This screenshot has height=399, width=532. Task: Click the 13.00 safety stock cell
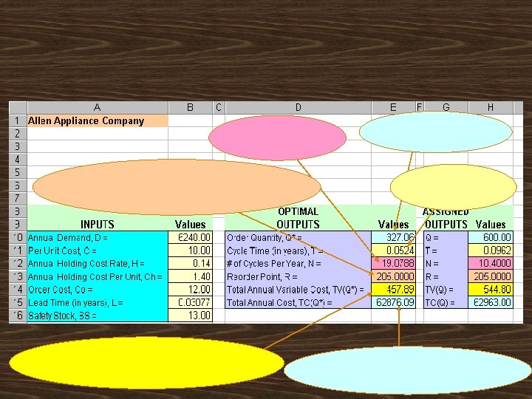[x=190, y=316]
